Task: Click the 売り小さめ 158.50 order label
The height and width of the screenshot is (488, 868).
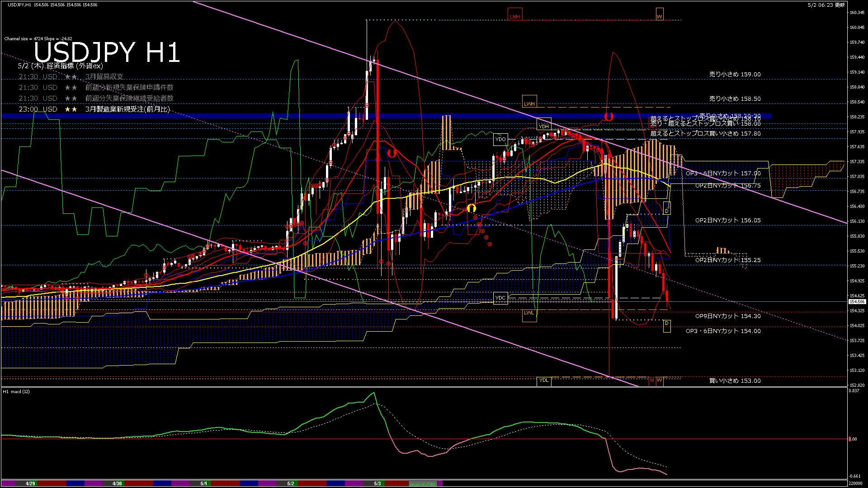Action: tap(735, 99)
